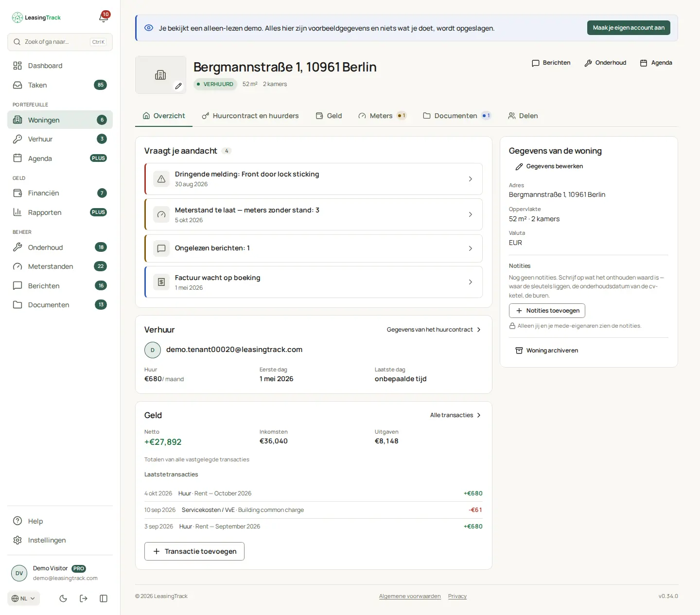Open Gegevens van het huurcontract link
Viewport: 700px width, 615px height.
(x=434, y=330)
